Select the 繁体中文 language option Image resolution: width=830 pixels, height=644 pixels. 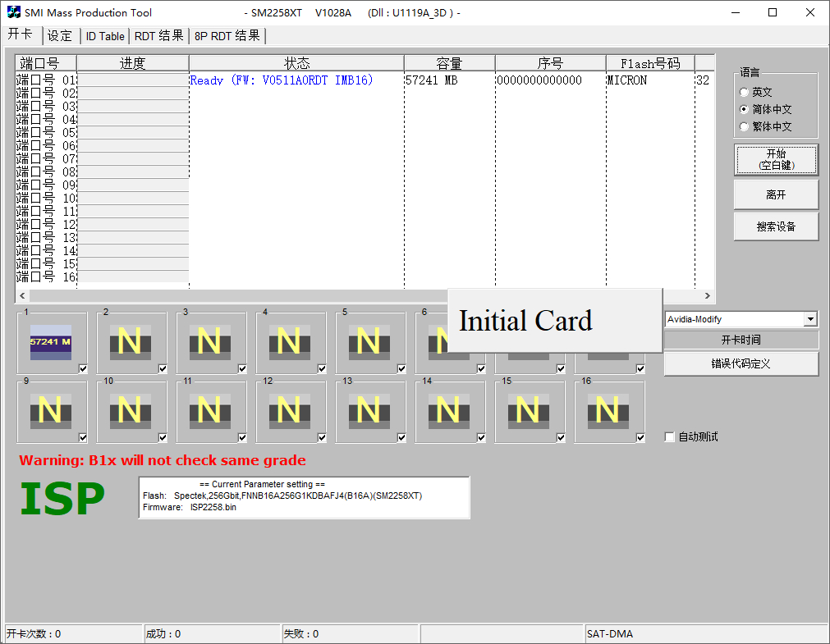745,127
